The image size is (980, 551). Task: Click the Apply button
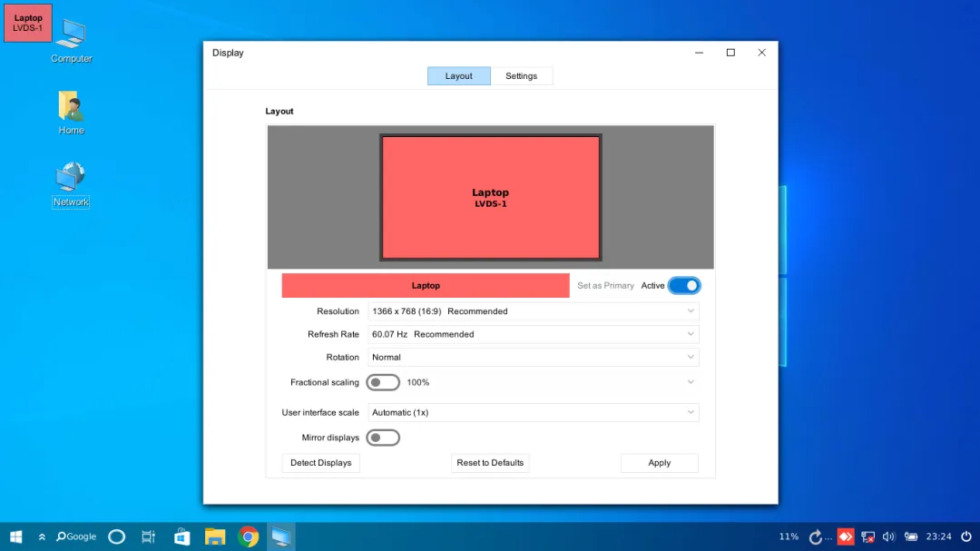(660, 463)
